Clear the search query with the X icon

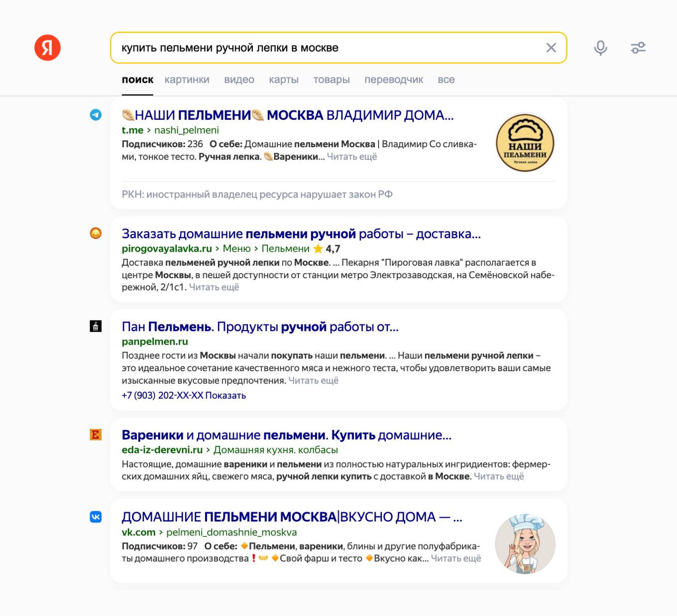click(x=551, y=47)
